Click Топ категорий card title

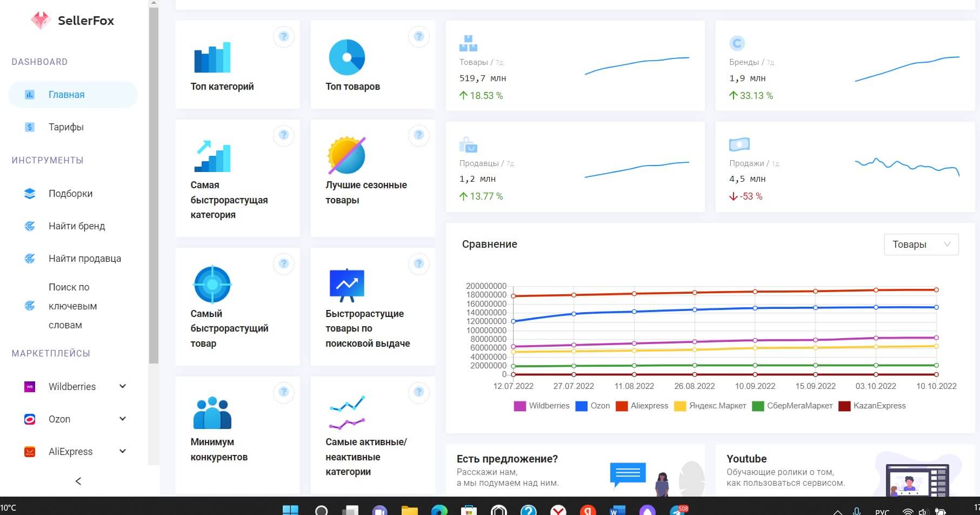[222, 87]
